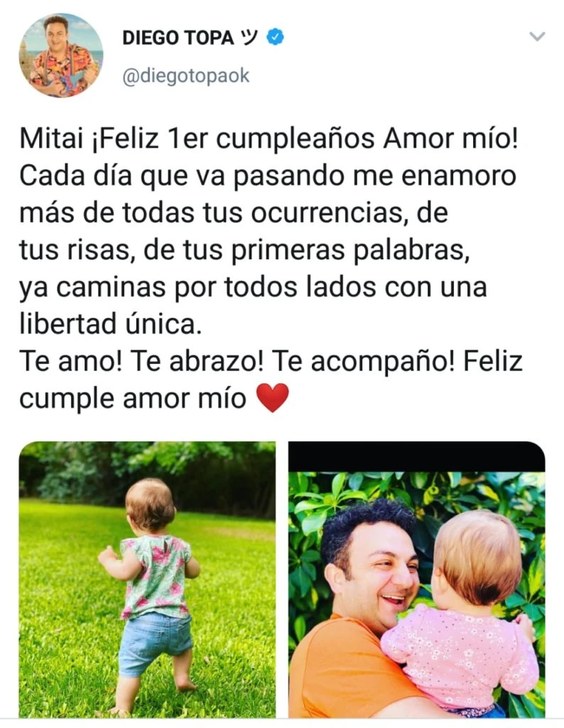
Task: Expand the tweet options chevron
Action: 537,36
